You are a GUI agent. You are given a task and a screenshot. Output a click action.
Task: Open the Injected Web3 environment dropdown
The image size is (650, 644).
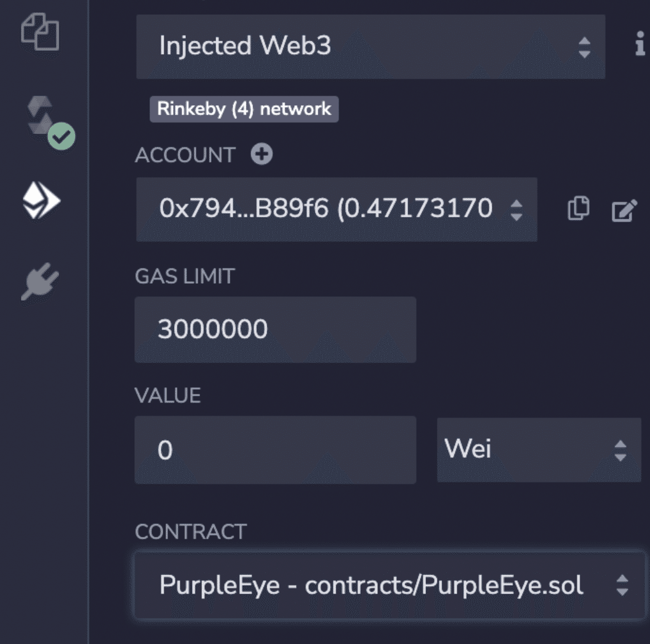(370, 47)
